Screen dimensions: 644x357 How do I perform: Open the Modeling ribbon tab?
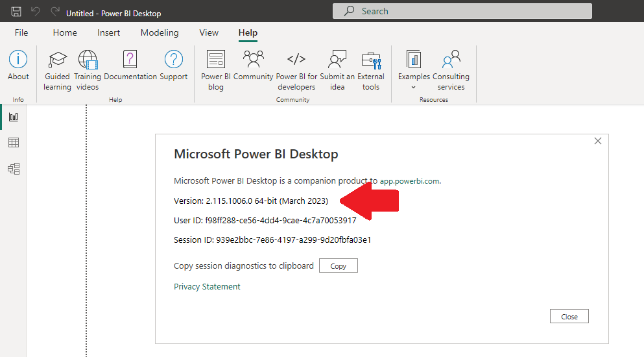[x=160, y=32]
